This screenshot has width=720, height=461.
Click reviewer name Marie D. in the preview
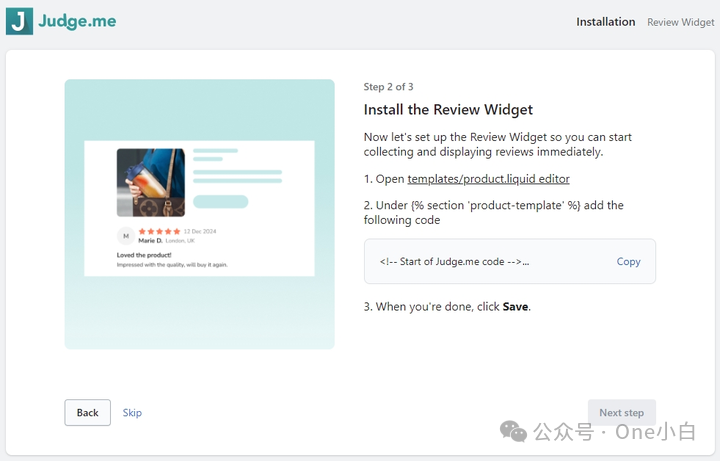coord(150,241)
